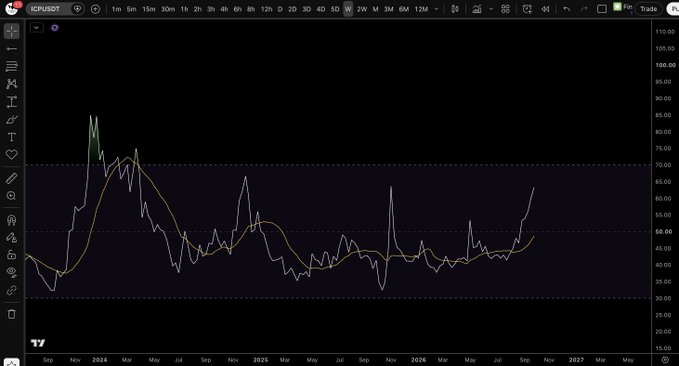Switch to the 15m timeframe
Screen dimensions: 679x366
tap(149, 9)
